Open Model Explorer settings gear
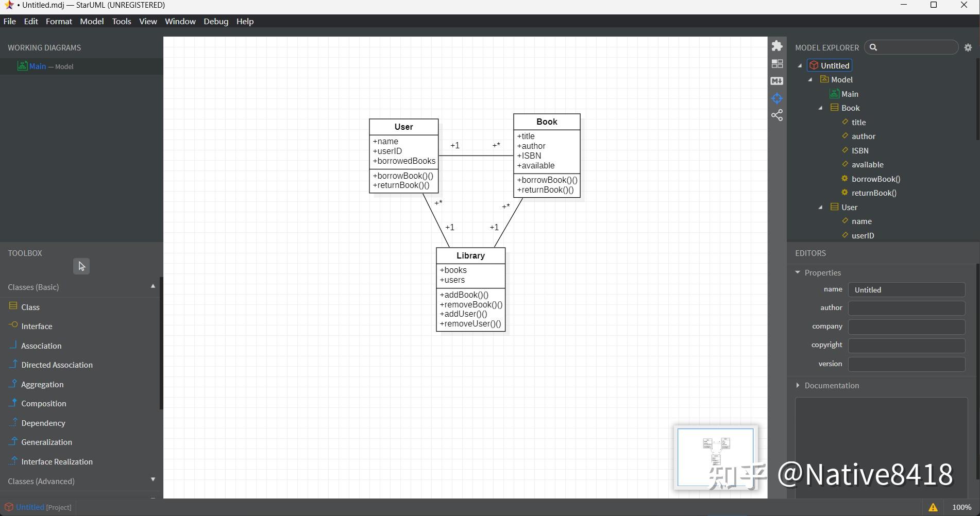The width and height of the screenshot is (980, 516). (x=968, y=47)
